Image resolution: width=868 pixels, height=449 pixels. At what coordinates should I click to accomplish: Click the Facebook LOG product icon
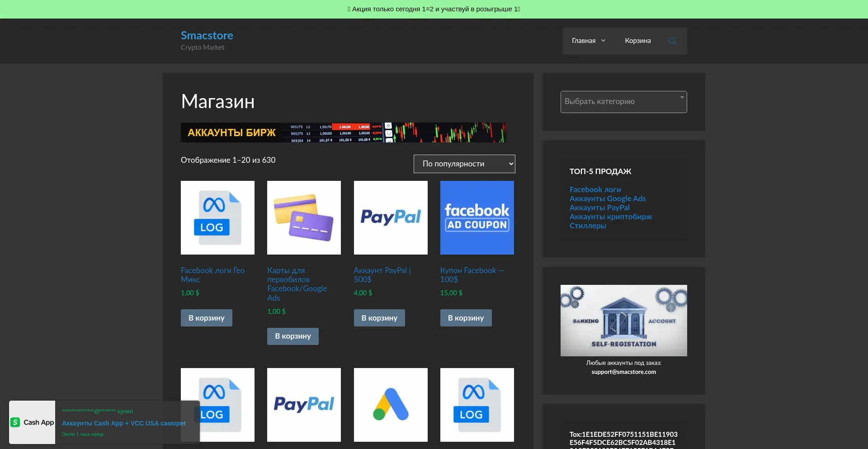point(217,217)
